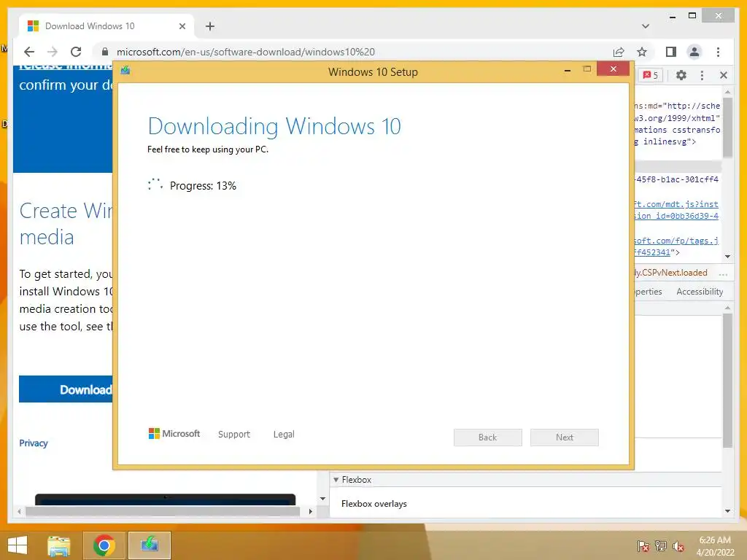747x560 pixels.
Task: Open DevTools more options menu
Action: click(x=702, y=75)
